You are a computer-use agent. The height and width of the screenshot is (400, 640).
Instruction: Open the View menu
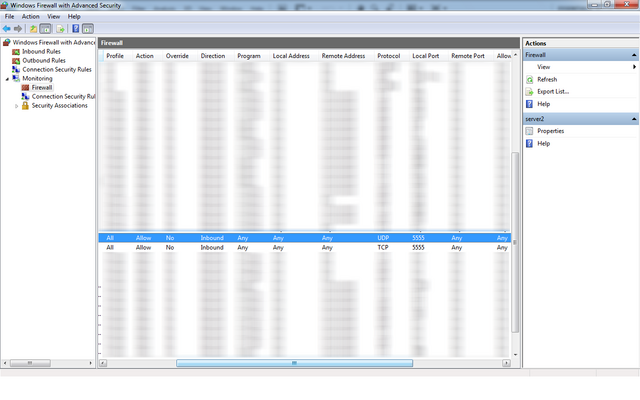pos(53,16)
